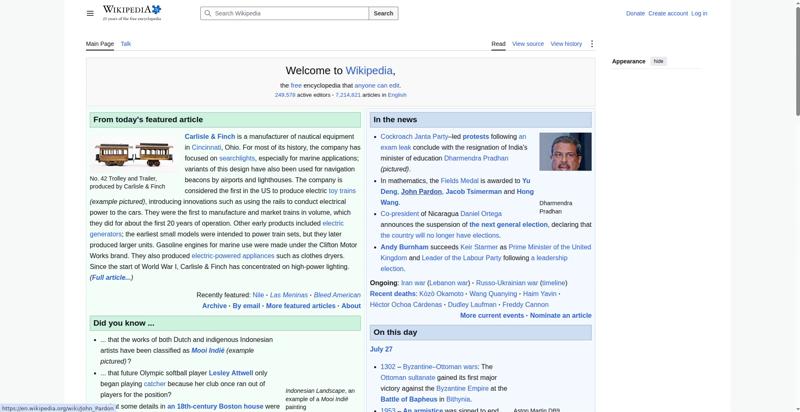Open the next general election link
Screen dimensions: 800x412
(508, 225)
